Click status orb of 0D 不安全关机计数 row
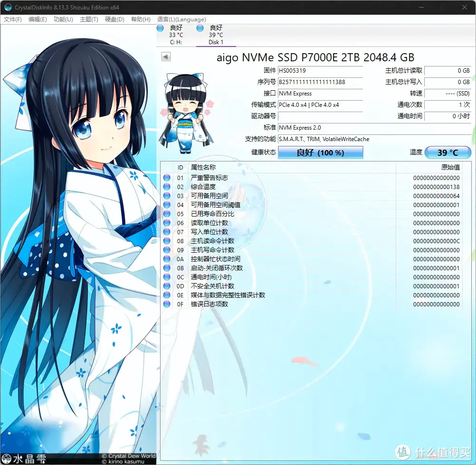 coord(167,286)
